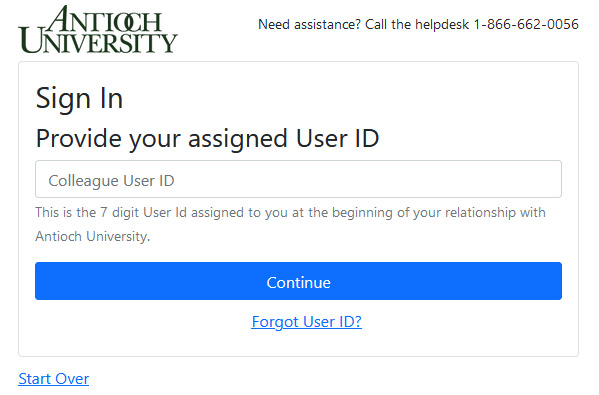Submit the User ID with Continue
The width and height of the screenshot is (599, 395).
pyautogui.click(x=298, y=281)
